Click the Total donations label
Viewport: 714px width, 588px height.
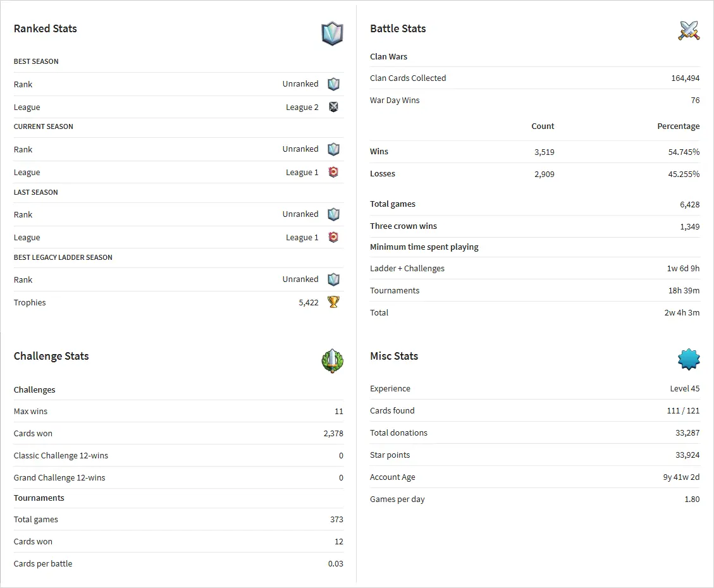tap(398, 433)
